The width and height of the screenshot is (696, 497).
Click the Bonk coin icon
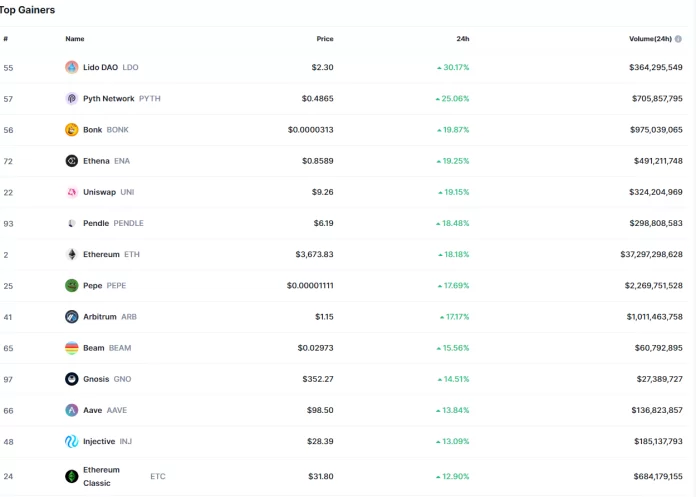72,130
